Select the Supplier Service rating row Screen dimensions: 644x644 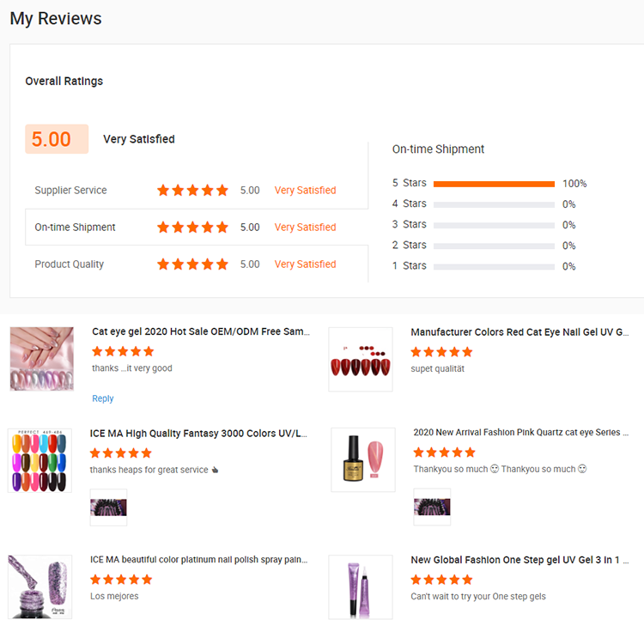(x=197, y=190)
